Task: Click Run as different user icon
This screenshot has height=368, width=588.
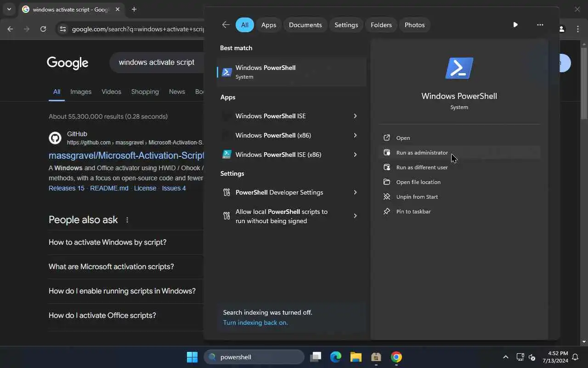Action: tap(387, 167)
